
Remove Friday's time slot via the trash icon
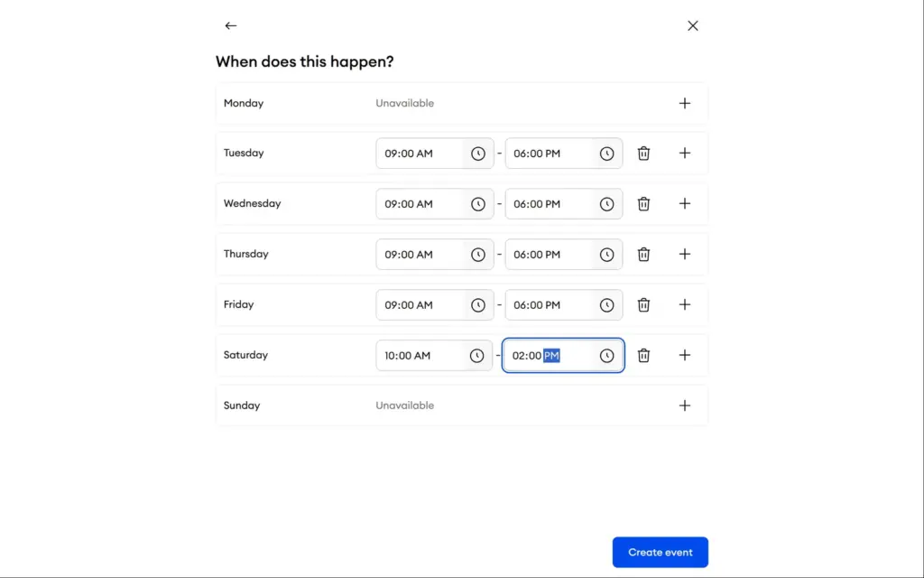coord(643,305)
